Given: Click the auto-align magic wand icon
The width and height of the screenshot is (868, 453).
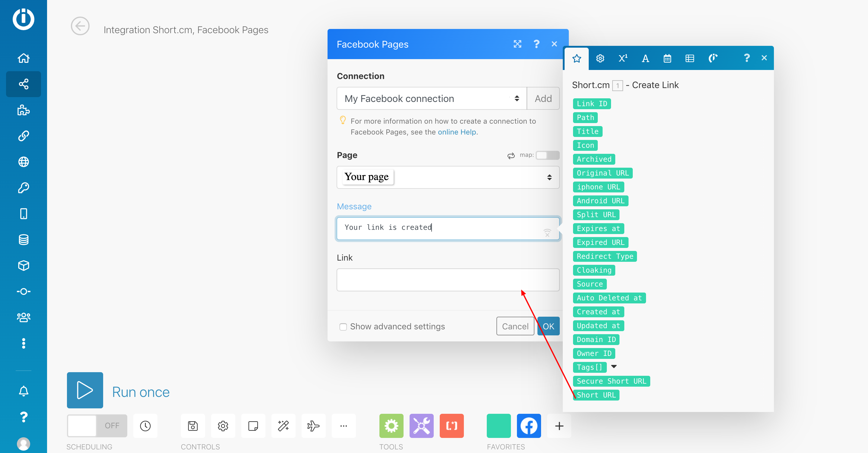Looking at the screenshot, I should (283, 426).
